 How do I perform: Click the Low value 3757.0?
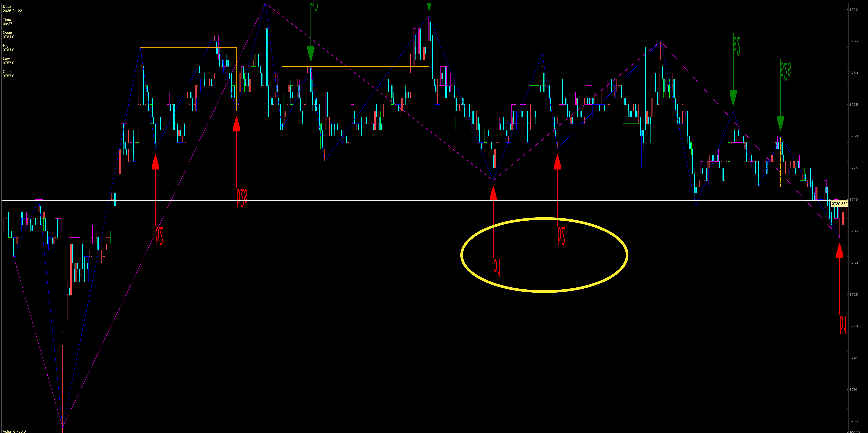(x=8, y=63)
